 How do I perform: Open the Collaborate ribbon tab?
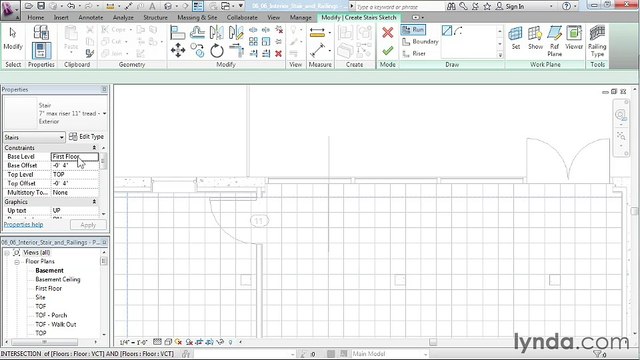(242, 18)
